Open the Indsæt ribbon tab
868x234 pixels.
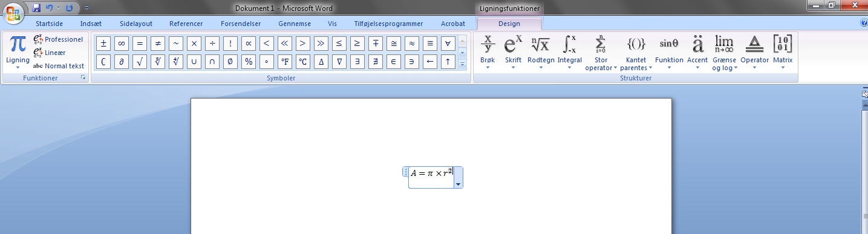pos(91,24)
